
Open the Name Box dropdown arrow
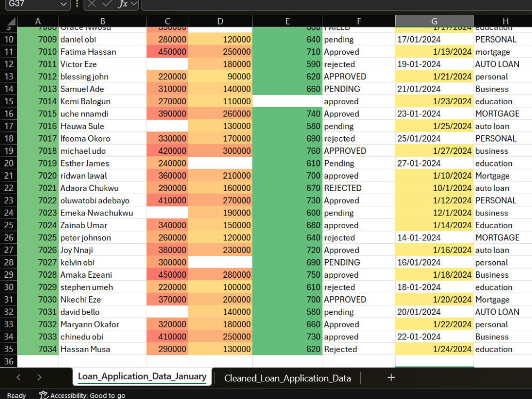coord(63,4)
